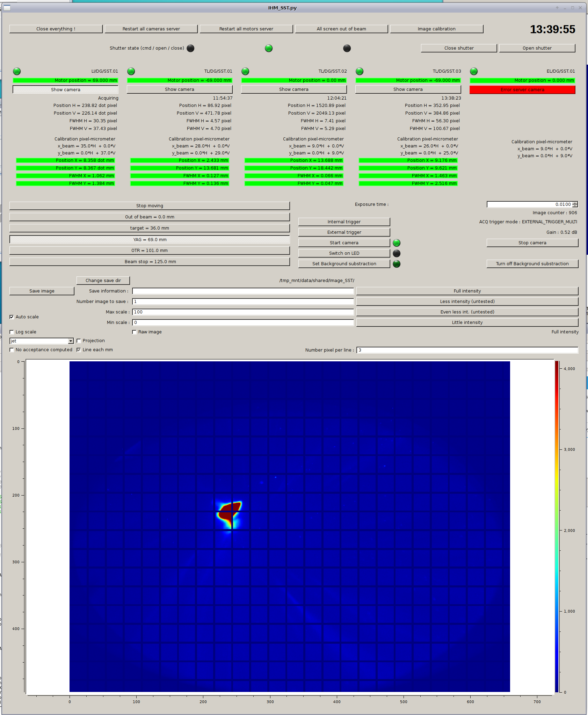This screenshot has height=715, width=588.
Task: Click the Exposure time spinner arrows
Action: coord(575,204)
